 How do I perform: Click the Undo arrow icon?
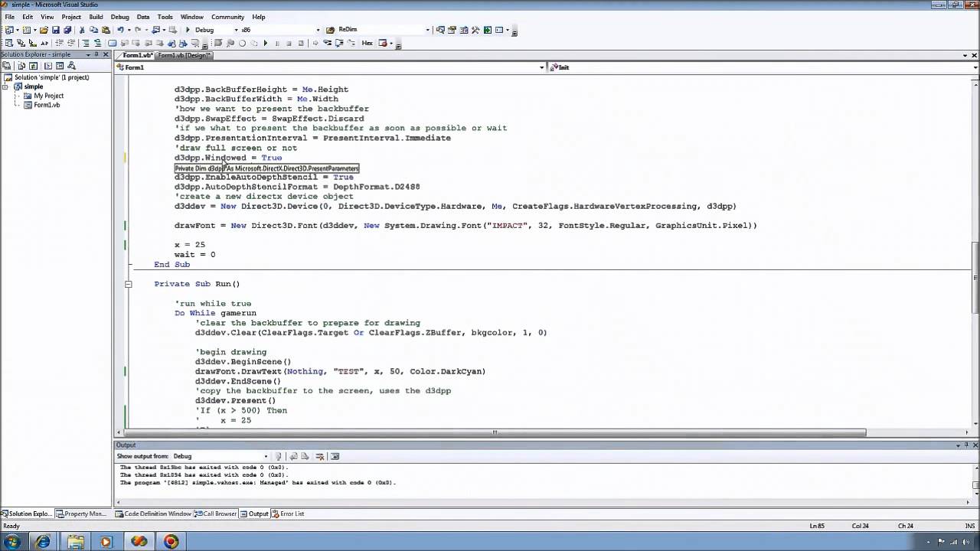[x=120, y=30]
